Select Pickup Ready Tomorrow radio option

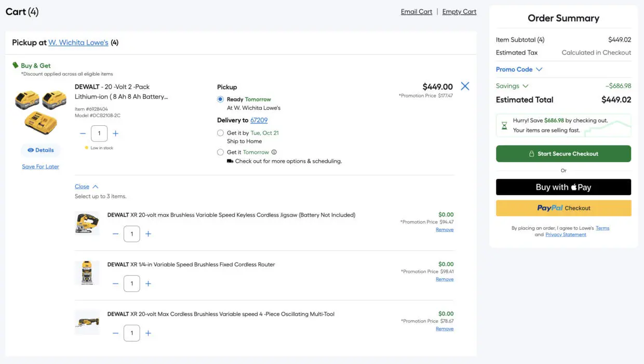221,99
